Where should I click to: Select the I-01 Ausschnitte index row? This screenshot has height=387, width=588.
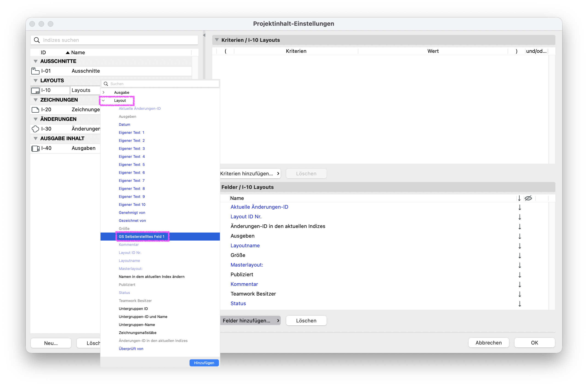(x=111, y=71)
